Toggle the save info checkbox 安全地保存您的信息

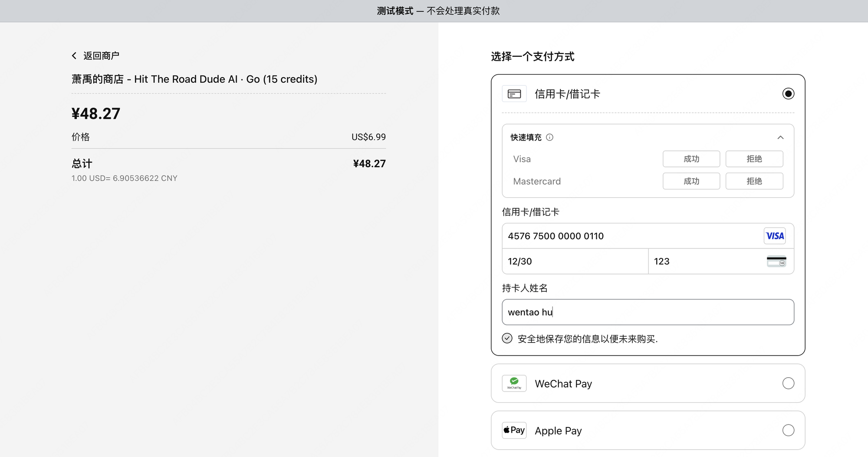pyautogui.click(x=507, y=338)
